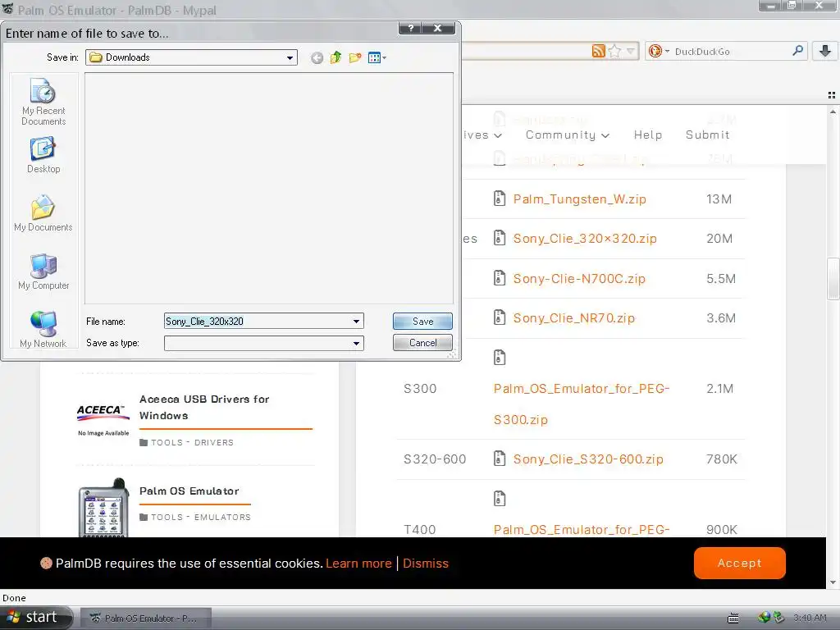This screenshot has height=630, width=840.
Task: Click zip icon beside Sony-Clie-N700C.zip
Action: tap(500, 278)
